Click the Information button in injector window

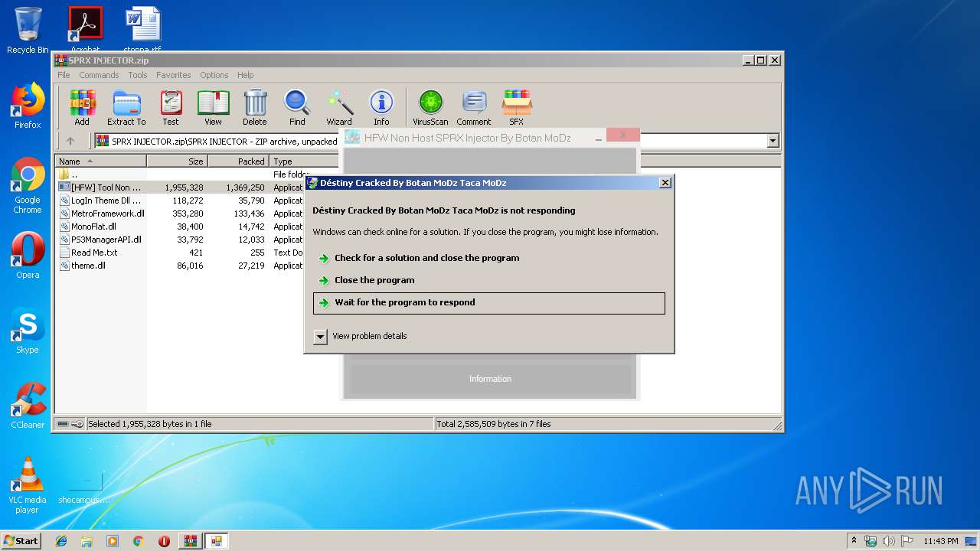(490, 379)
